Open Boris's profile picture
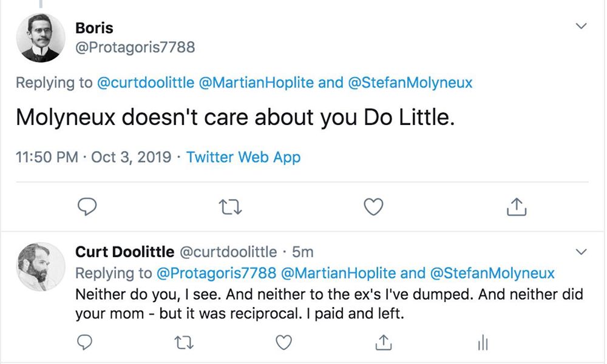This screenshot has width=607, height=364. tap(40, 38)
